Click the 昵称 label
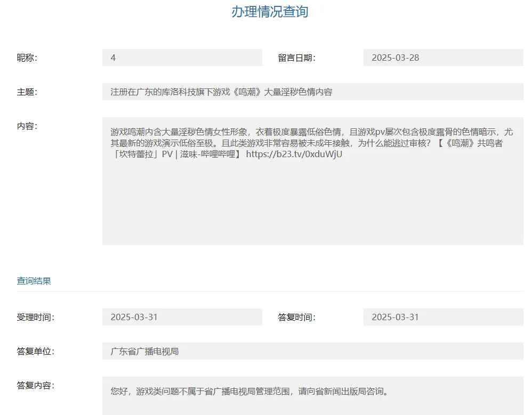This screenshot has height=415, width=532. click(x=27, y=58)
